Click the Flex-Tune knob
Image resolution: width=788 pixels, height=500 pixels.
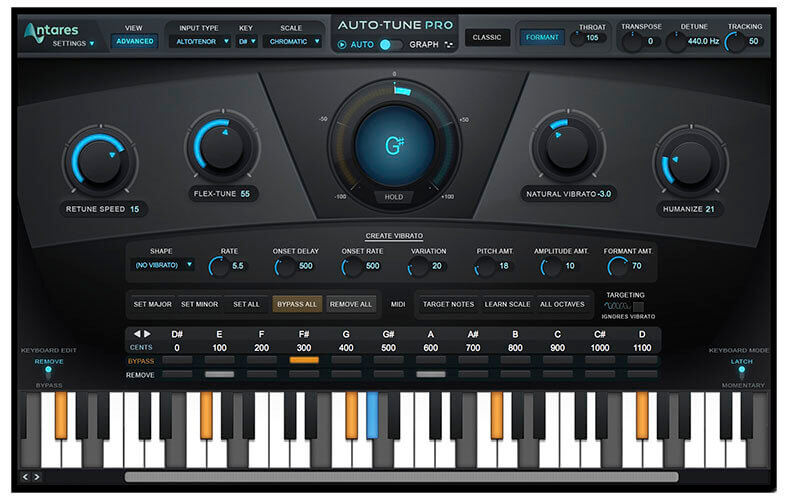point(222,146)
